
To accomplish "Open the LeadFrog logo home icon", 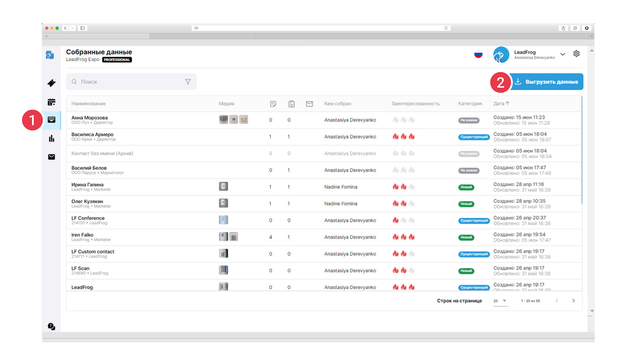I will pos(50,55).
